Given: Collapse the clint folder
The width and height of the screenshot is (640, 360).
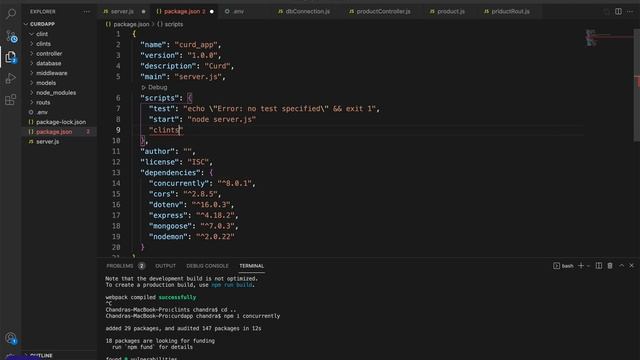Looking at the screenshot, I should [59, 34].
